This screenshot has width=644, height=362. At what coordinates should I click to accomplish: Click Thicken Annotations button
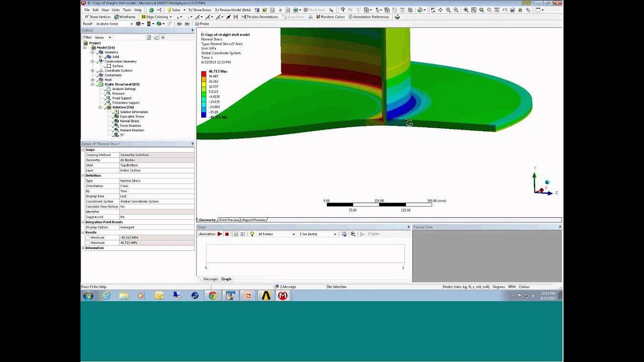(260, 17)
